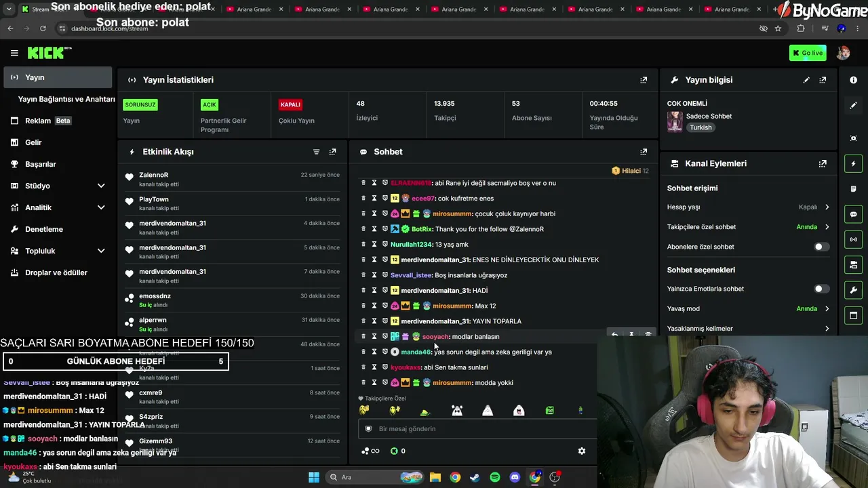Screen dimensions: 868x488
Task: Toggle chat panel button in right rail
Action: [x=853, y=214]
